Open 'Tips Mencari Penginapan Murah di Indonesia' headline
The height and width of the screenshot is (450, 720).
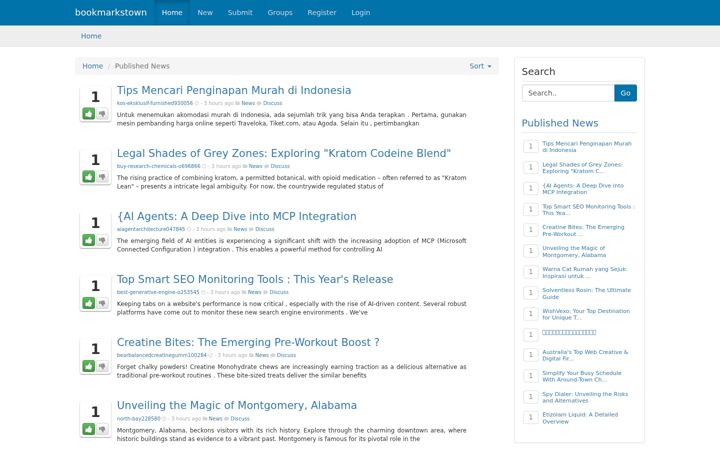[x=234, y=90]
